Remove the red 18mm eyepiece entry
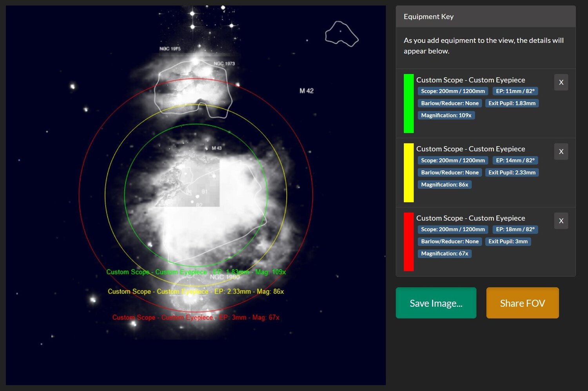This screenshot has width=588, height=391. [561, 221]
